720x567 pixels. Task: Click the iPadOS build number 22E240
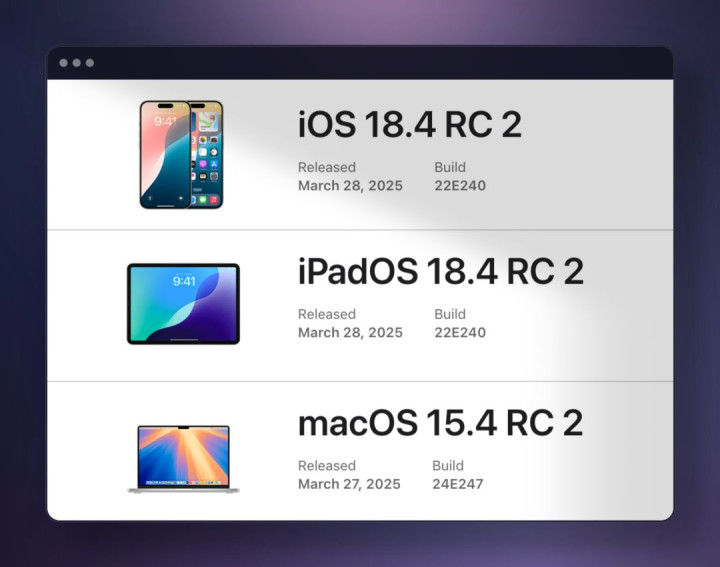tap(460, 332)
